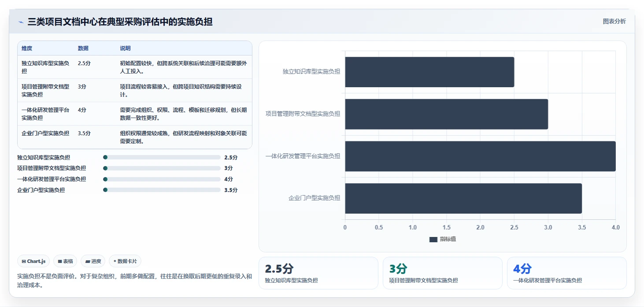Click the x-axis tick 2.0
The width and height of the screenshot is (644, 307).
point(480,227)
